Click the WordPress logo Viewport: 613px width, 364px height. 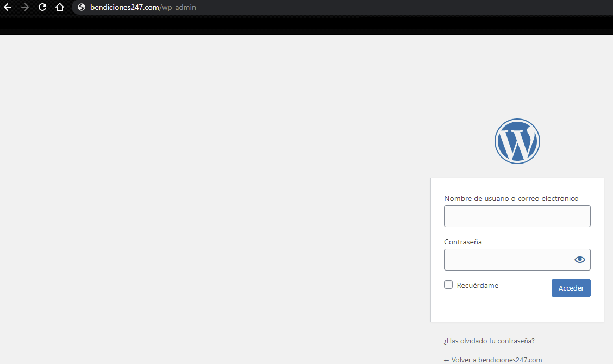(x=517, y=141)
